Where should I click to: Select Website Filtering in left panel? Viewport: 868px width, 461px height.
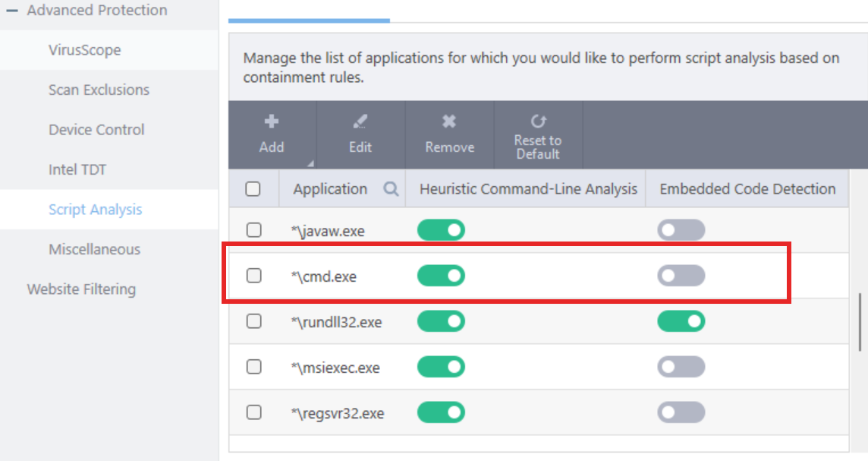[x=81, y=289]
